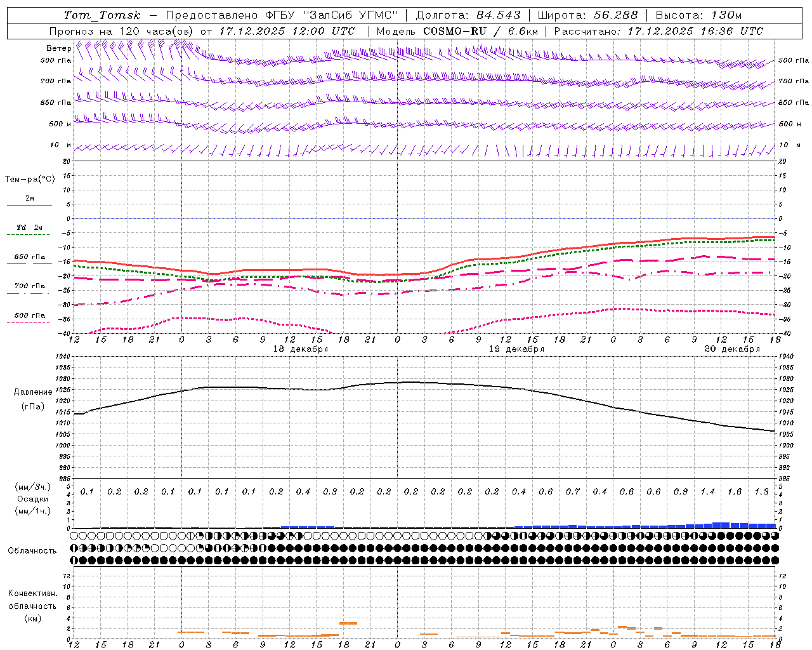The width and height of the screenshot is (812, 650).
Task: Click the Долгота: 84.543 value
Action: point(468,15)
